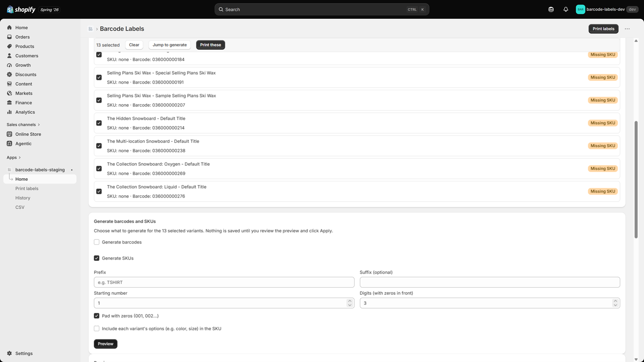Open CSV in app navigation

[x=20, y=207]
